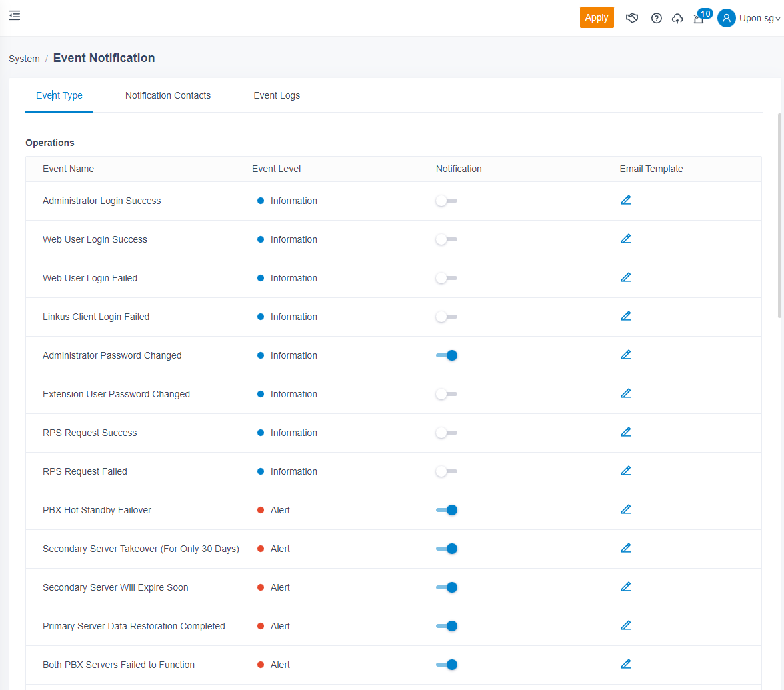Enable Linkus Client Login Failed notification

pyautogui.click(x=446, y=317)
